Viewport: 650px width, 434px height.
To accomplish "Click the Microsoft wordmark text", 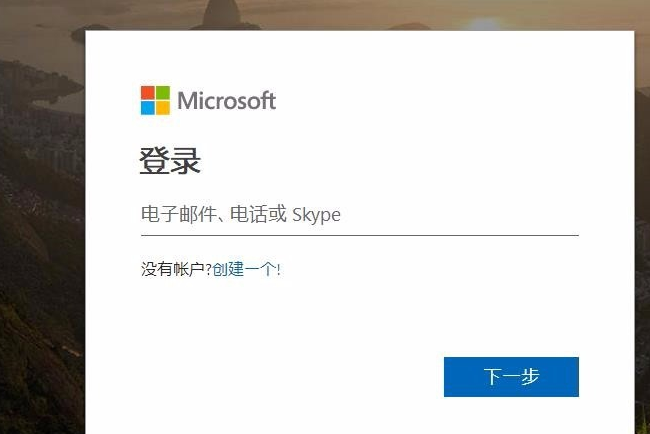I will coord(226,100).
